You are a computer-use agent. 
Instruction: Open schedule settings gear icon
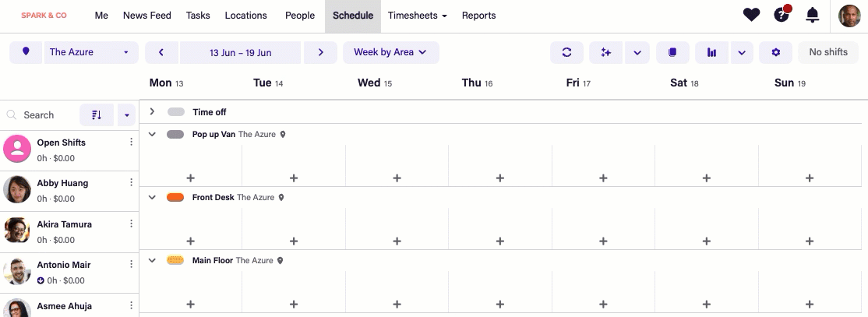775,52
